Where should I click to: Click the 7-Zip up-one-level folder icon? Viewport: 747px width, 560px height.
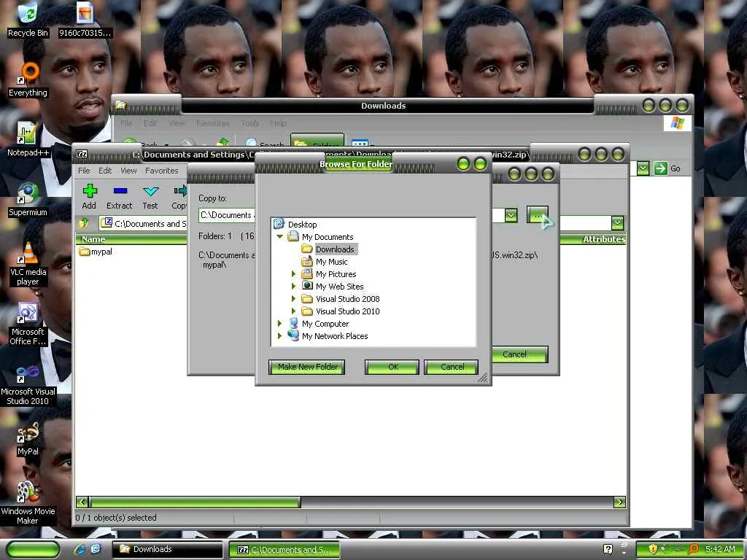84,223
